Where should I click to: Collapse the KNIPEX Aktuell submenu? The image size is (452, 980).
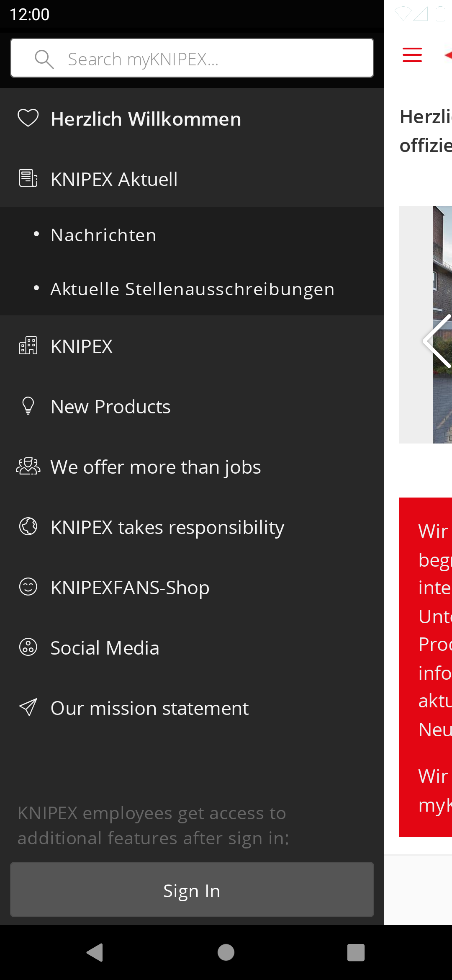(x=114, y=179)
